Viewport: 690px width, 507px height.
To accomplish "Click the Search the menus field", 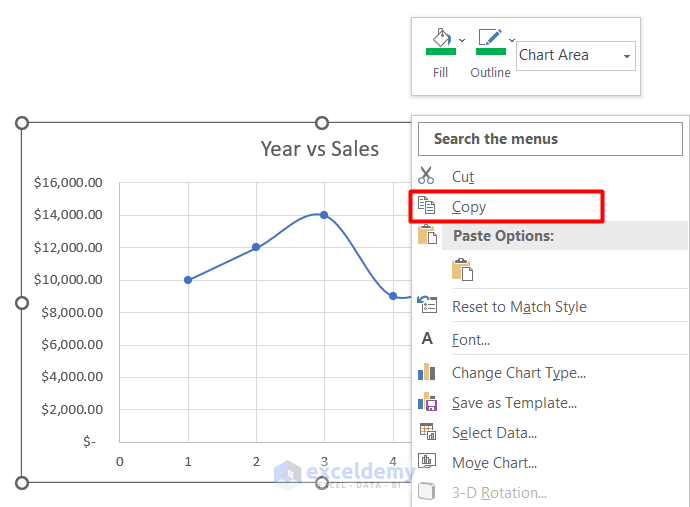I will [551, 139].
